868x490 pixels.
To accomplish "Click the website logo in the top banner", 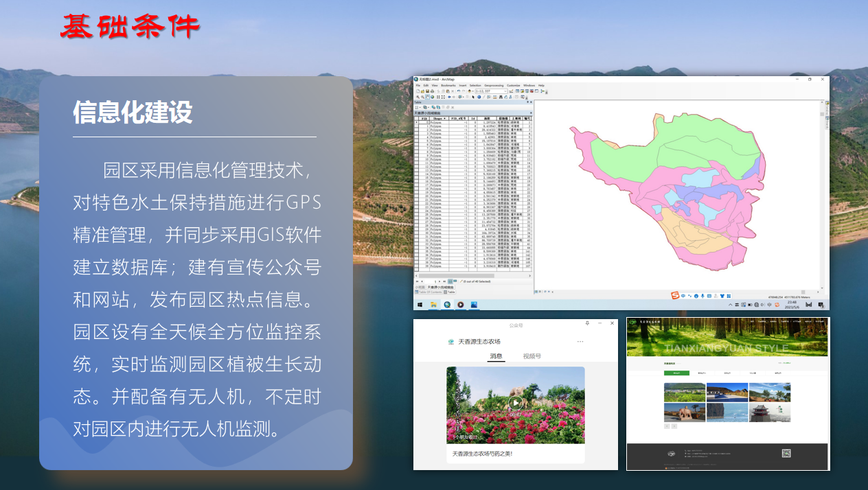I will pos(632,321).
